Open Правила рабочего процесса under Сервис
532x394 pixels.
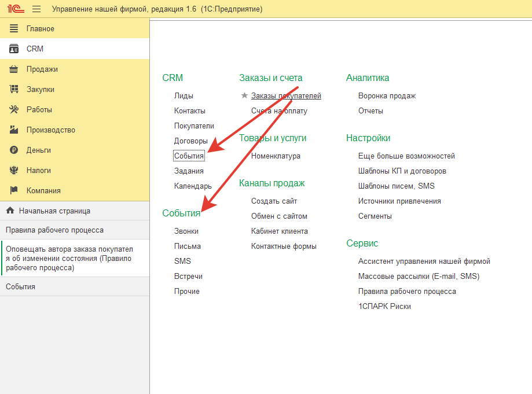407,291
